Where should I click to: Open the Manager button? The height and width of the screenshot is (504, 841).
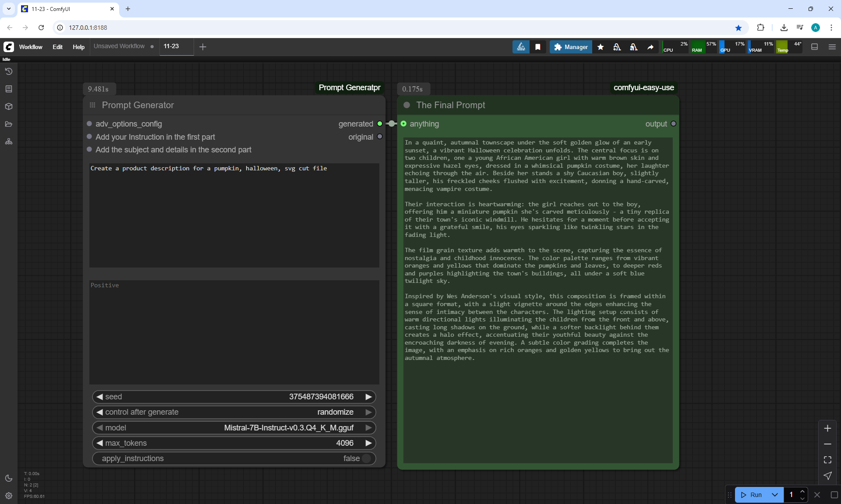coord(571,47)
